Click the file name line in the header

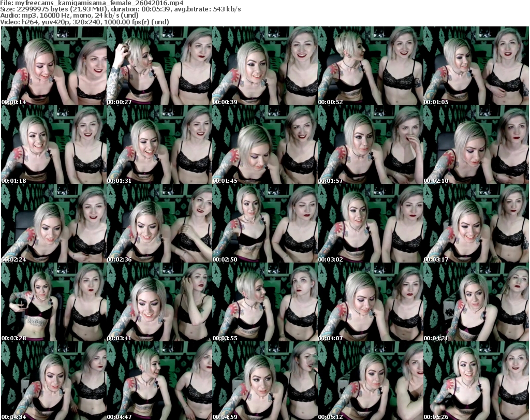pyautogui.click(x=92, y=3)
